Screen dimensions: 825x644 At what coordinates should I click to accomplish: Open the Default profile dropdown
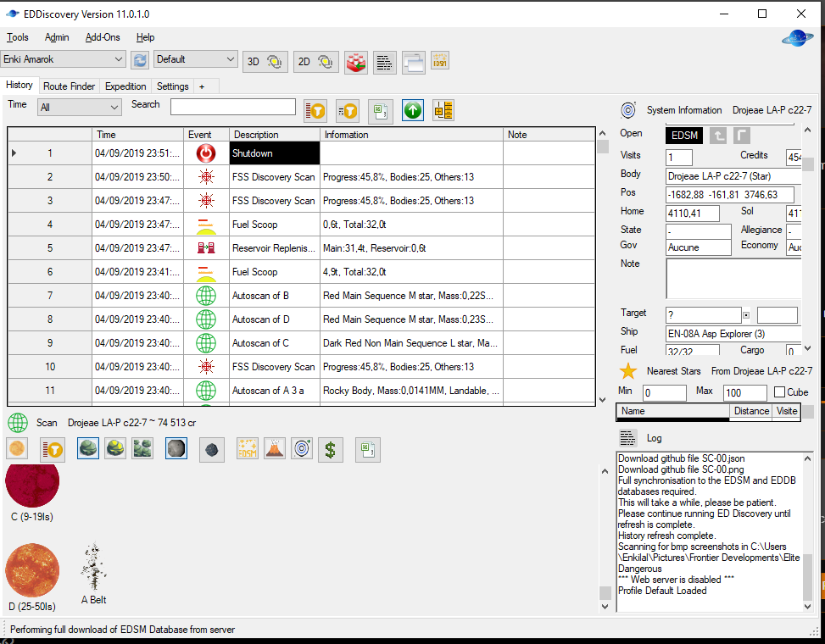tap(195, 59)
